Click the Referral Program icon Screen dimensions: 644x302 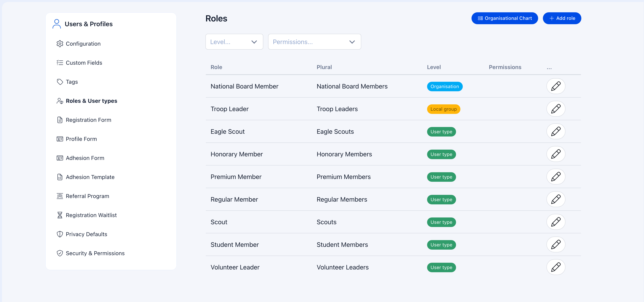pyautogui.click(x=60, y=196)
